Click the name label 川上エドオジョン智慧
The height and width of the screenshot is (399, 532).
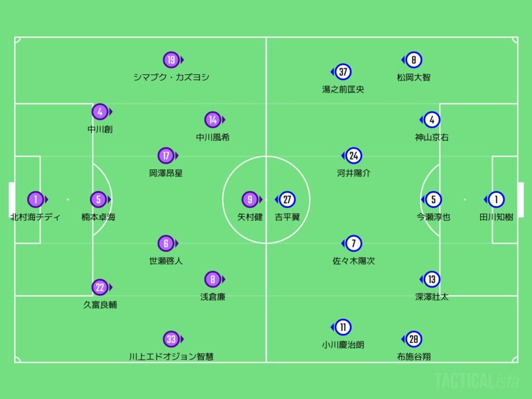click(171, 357)
